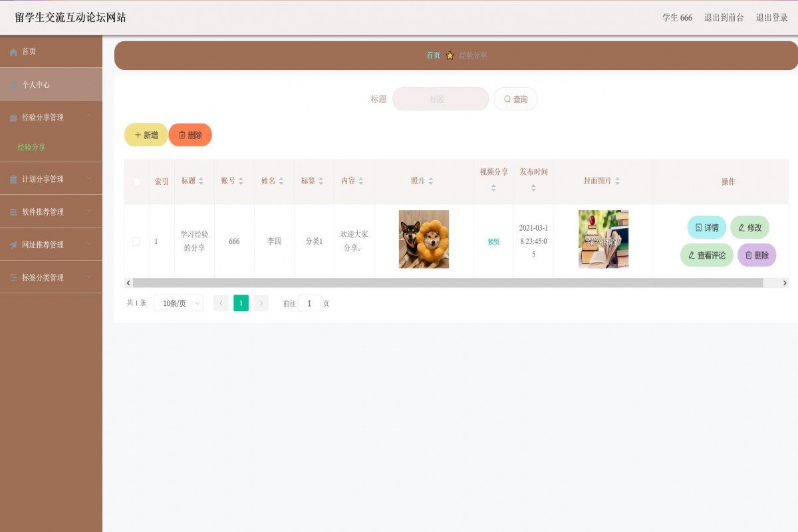
Task: Click the home icon beside 首页
Action: [x=12, y=51]
